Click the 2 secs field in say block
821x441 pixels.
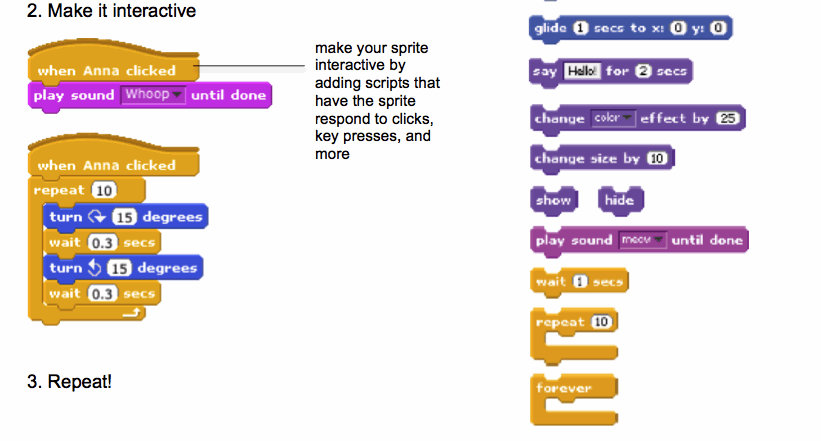point(643,71)
